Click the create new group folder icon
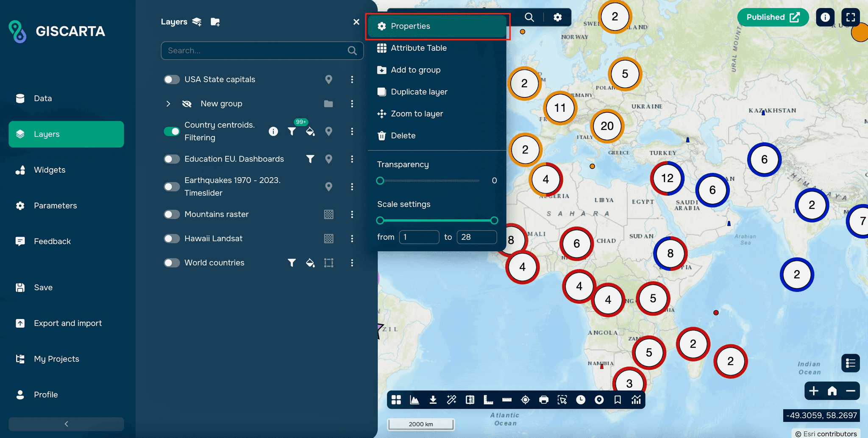 (215, 22)
